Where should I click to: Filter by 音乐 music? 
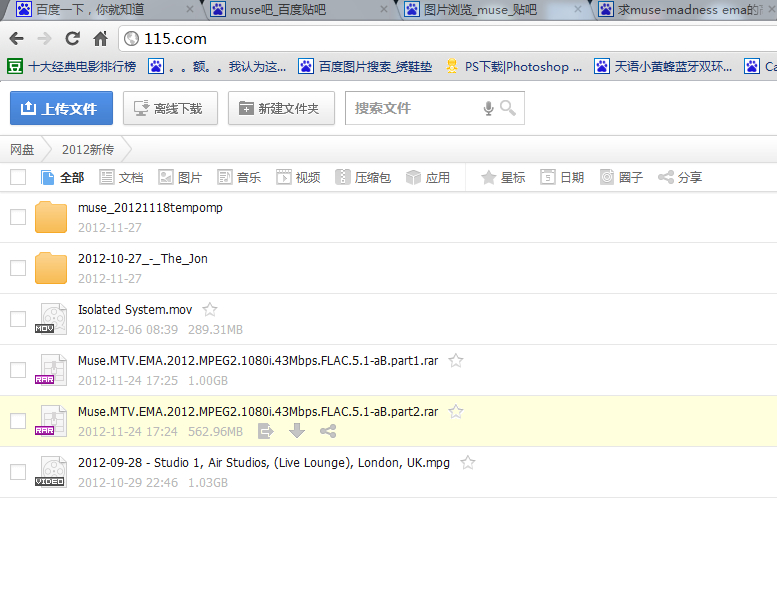pos(239,177)
